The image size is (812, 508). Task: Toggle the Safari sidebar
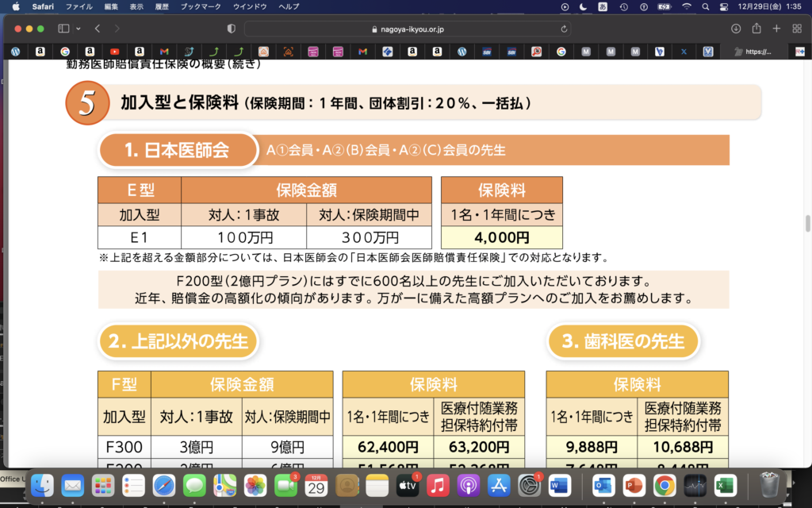tap(63, 29)
